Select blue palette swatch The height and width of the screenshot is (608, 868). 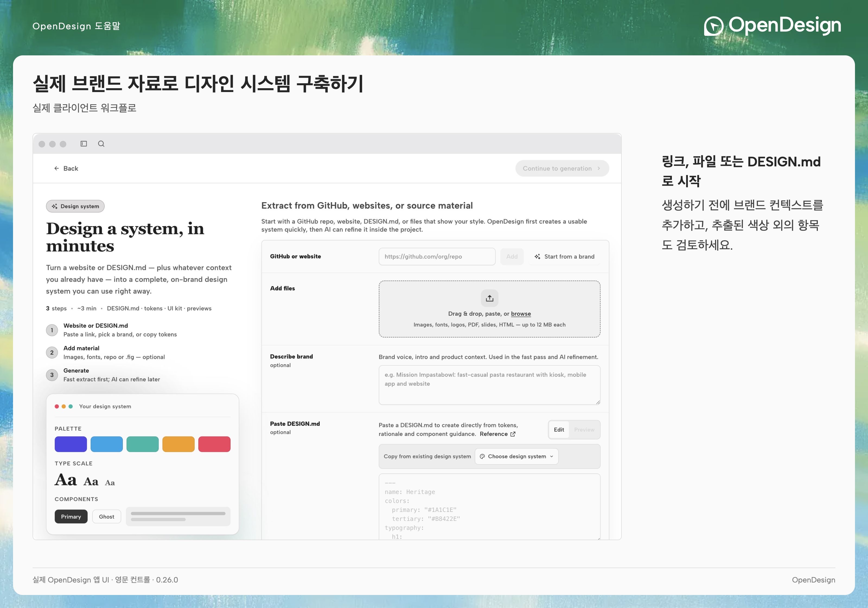[x=107, y=444]
